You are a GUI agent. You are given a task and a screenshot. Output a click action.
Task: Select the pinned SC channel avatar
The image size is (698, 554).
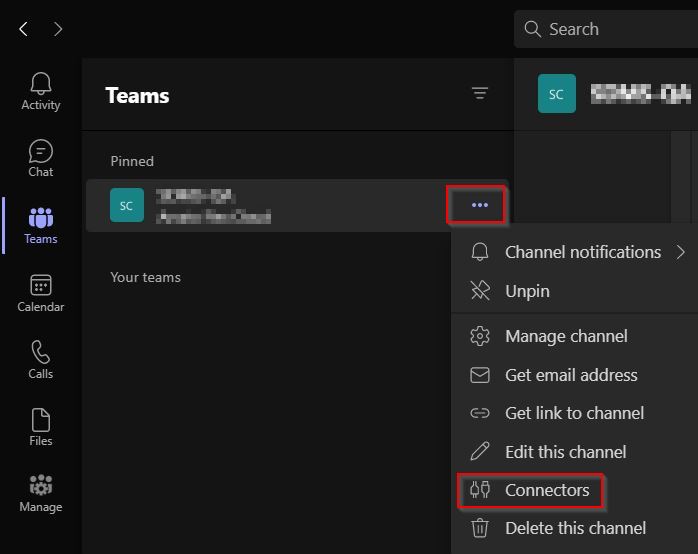[127, 205]
